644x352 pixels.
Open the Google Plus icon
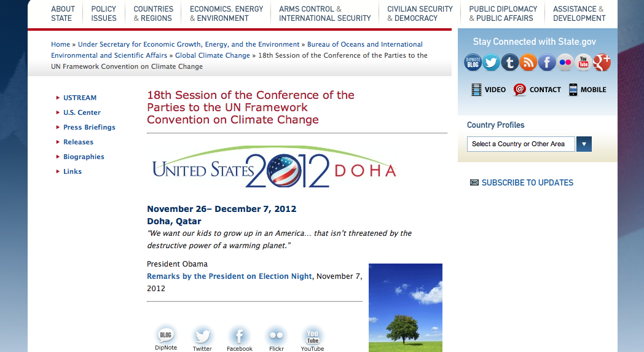[x=602, y=62]
